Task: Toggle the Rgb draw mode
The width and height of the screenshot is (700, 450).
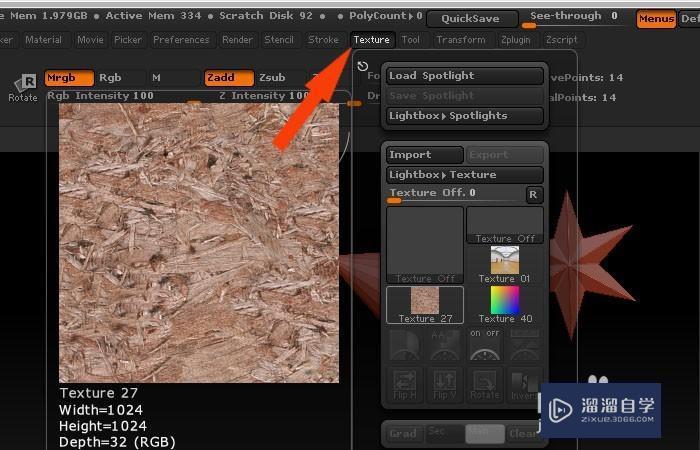Action: click(121, 78)
